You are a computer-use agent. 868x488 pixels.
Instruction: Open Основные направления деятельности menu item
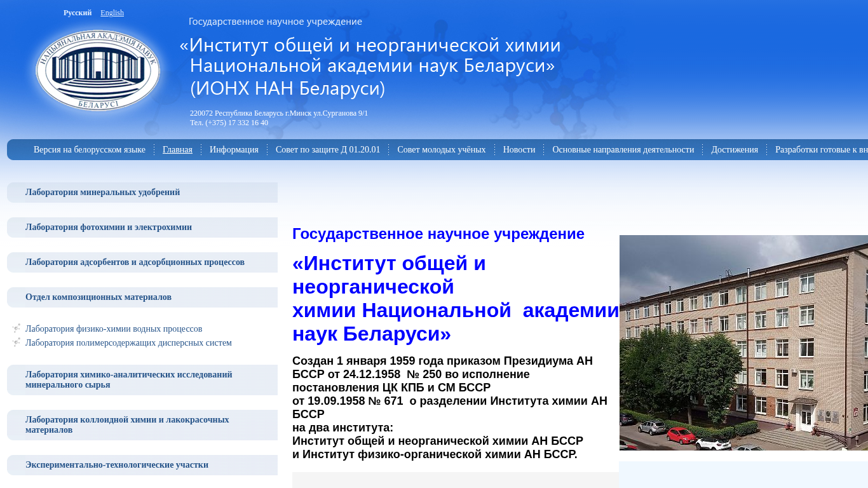click(x=623, y=150)
